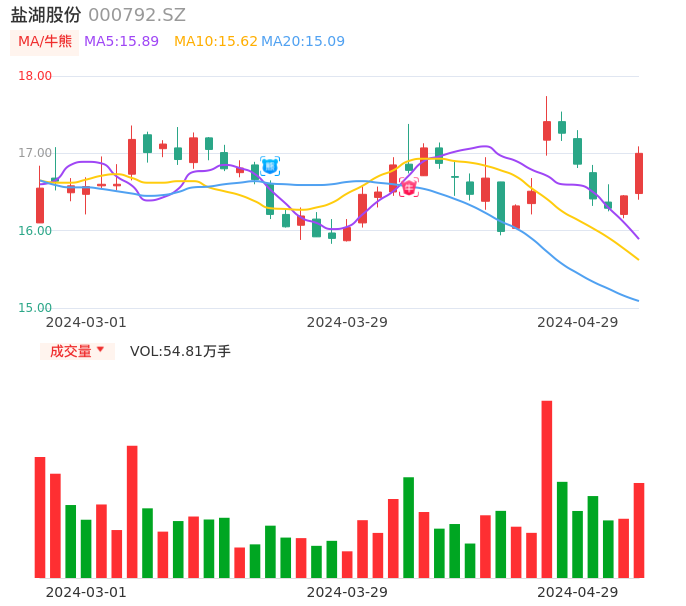Click the VOL:54.81万手 volume readout
The width and height of the screenshot is (686, 606).
coord(180,351)
